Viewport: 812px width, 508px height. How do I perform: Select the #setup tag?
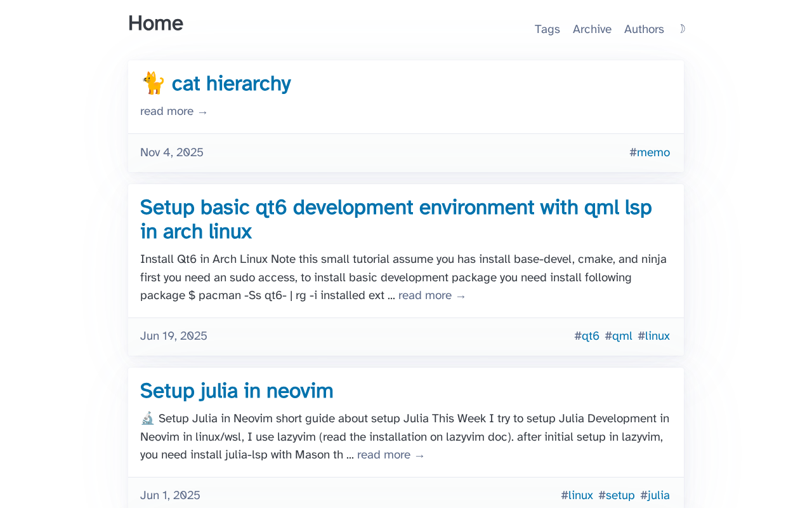(617, 495)
